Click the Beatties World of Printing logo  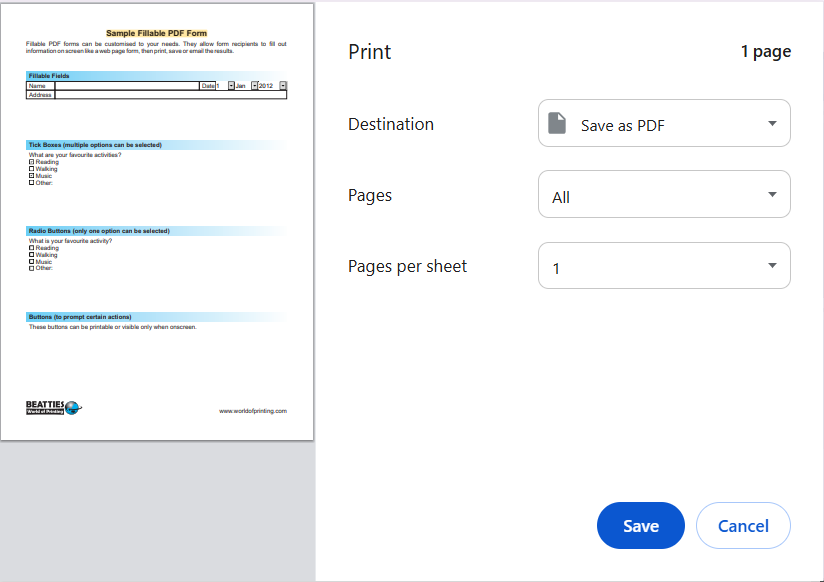click(51, 407)
